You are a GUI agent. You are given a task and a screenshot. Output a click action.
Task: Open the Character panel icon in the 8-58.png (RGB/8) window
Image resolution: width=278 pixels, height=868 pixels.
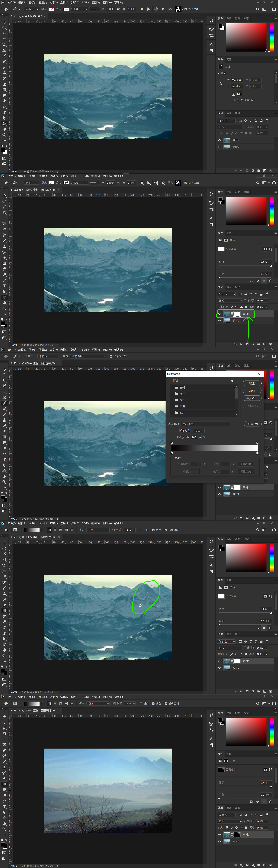tap(212, 44)
